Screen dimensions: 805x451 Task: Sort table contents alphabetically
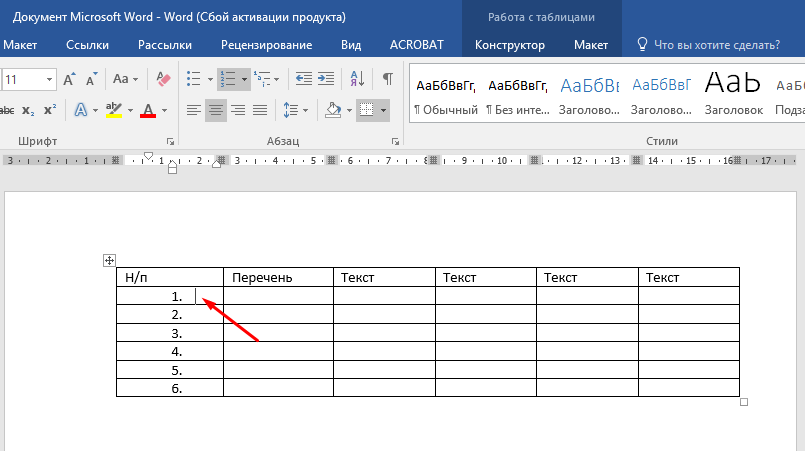(x=357, y=80)
